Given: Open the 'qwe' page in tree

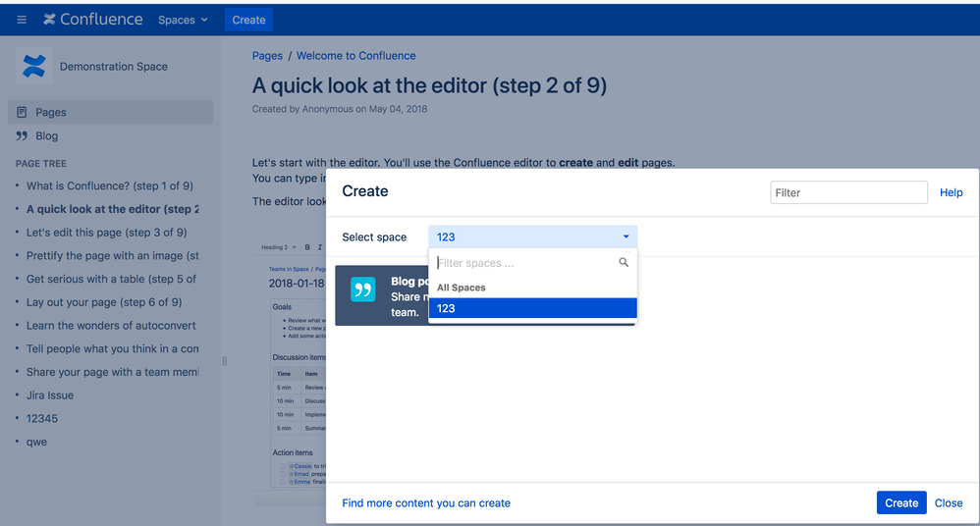Looking at the screenshot, I should click(x=36, y=442).
